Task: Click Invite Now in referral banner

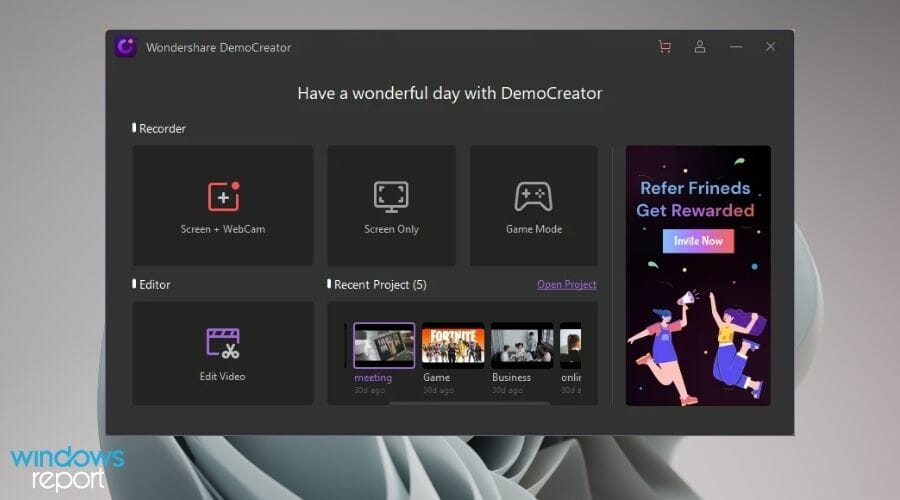Action: tap(698, 241)
